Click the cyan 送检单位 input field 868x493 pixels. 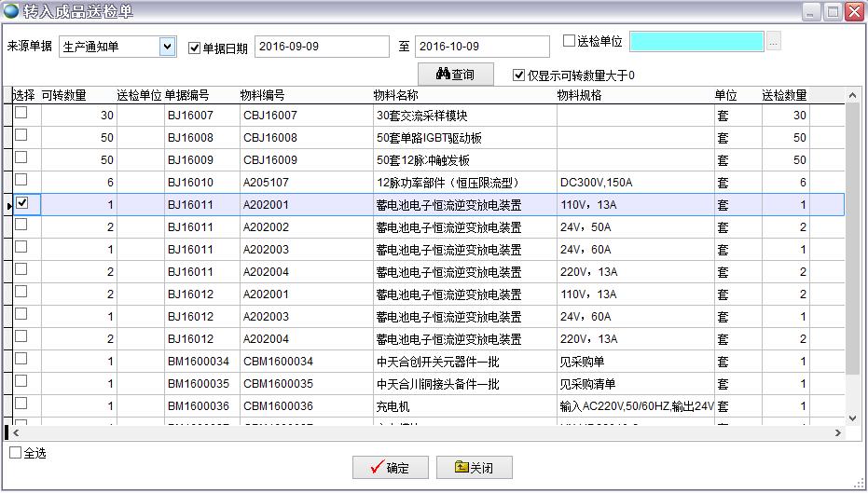click(696, 42)
